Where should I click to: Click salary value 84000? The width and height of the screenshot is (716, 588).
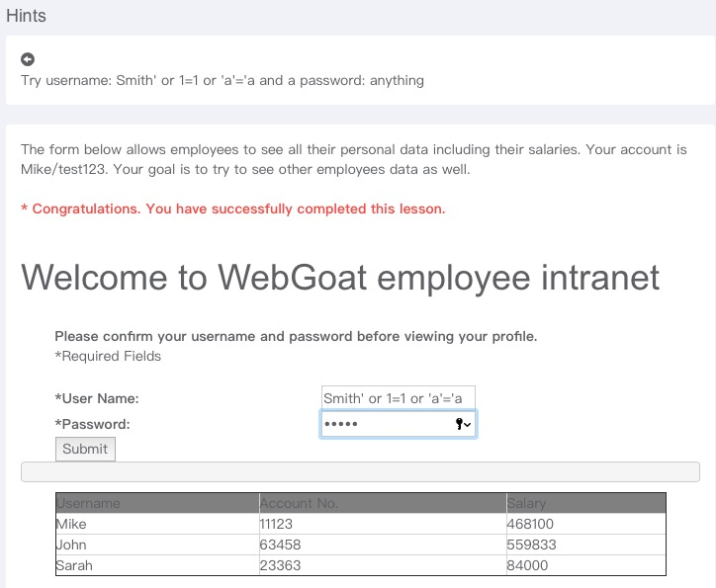[585, 565]
